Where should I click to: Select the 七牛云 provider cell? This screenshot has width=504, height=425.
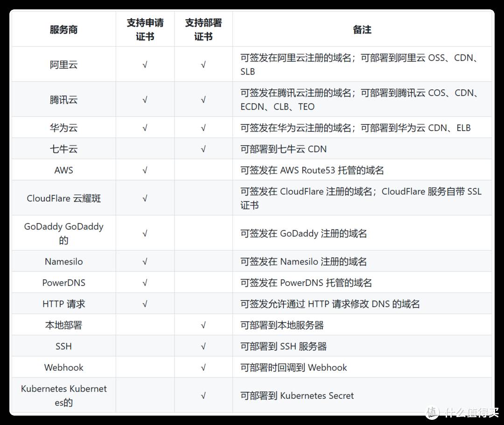pyautogui.click(x=63, y=149)
